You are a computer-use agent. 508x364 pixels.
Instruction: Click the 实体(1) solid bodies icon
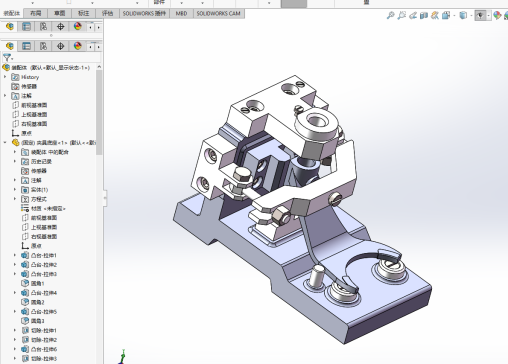click(x=25, y=190)
